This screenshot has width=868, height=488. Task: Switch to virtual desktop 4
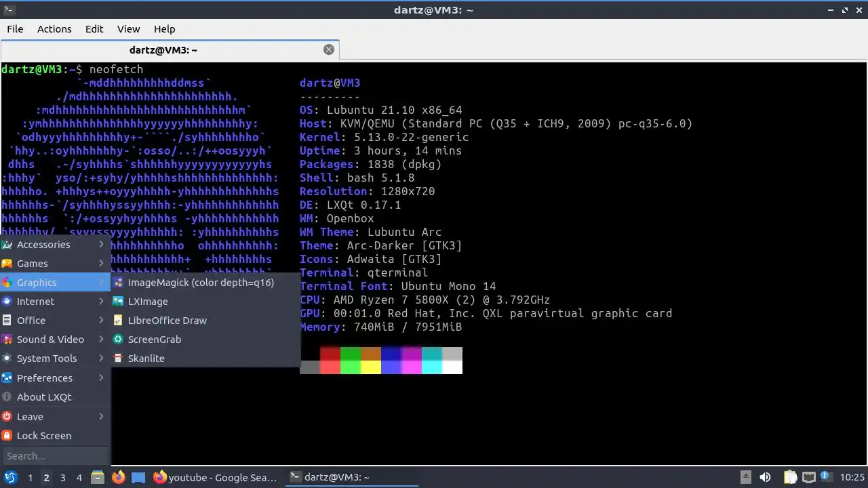coord(79,478)
